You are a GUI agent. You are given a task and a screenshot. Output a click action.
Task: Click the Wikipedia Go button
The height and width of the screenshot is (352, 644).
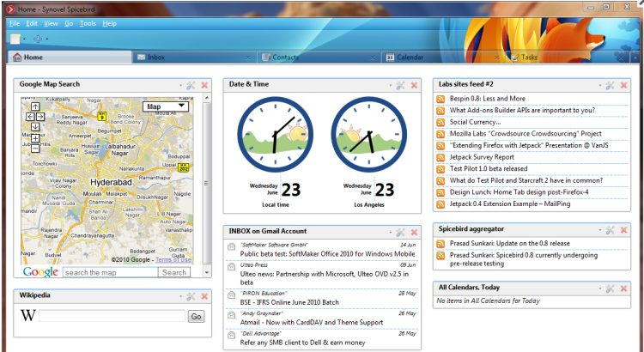click(196, 316)
